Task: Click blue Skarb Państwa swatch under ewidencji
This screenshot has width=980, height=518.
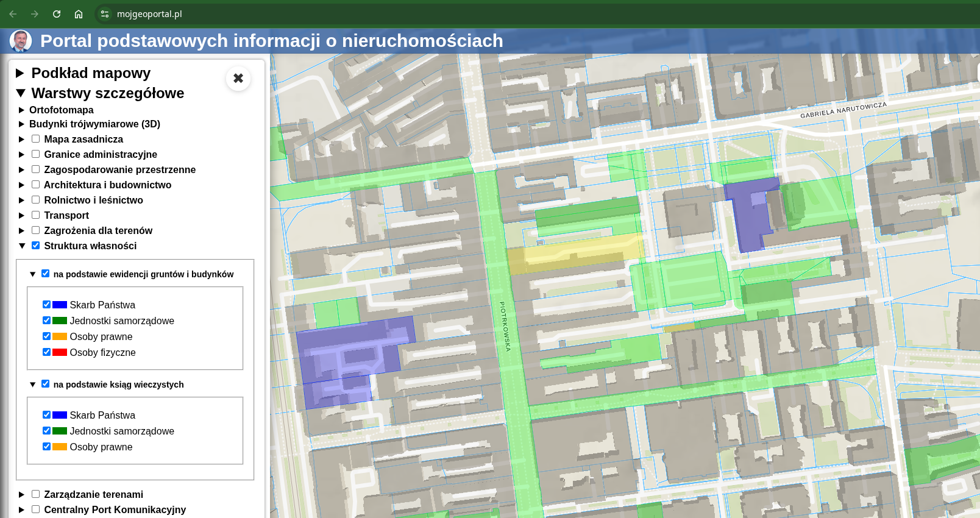Action: pyautogui.click(x=59, y=305)
